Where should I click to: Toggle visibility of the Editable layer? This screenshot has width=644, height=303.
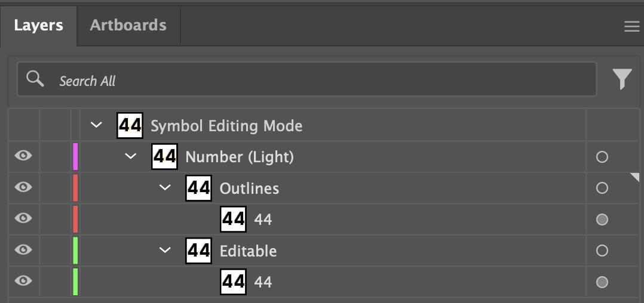pyautogui.click(x=23, y=250)
